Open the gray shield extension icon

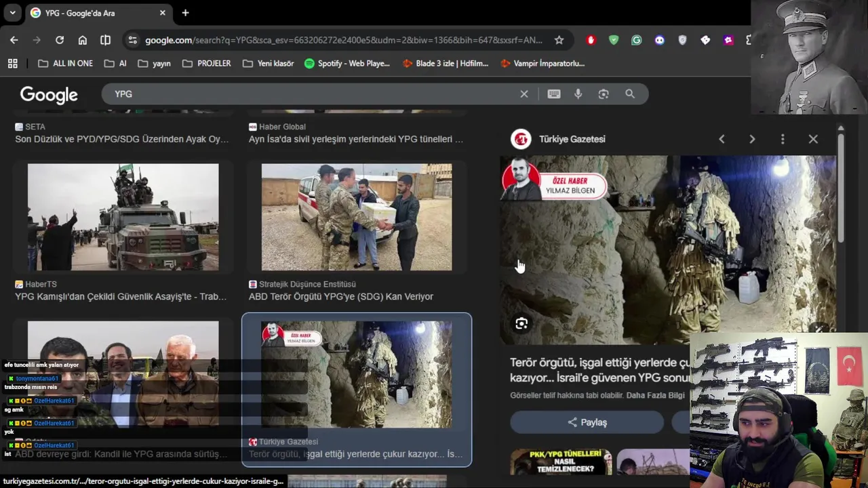pyautogui.click(x=682, y=40)
